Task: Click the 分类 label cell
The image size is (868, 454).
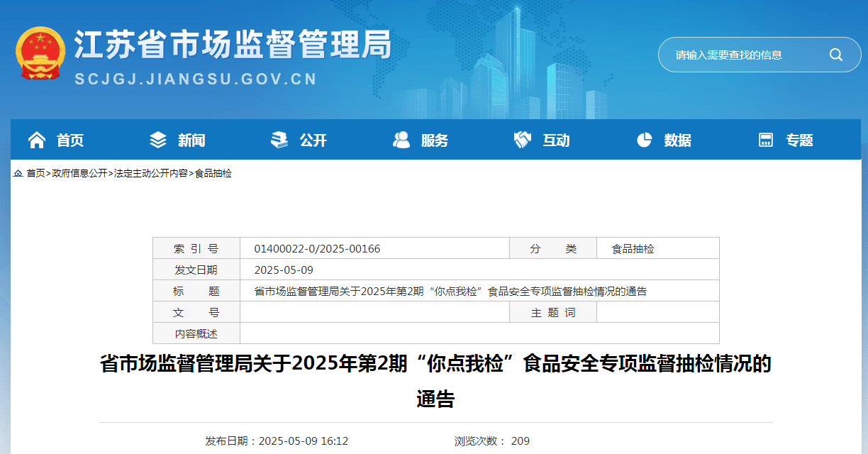Action: click(x=553, y=249)
